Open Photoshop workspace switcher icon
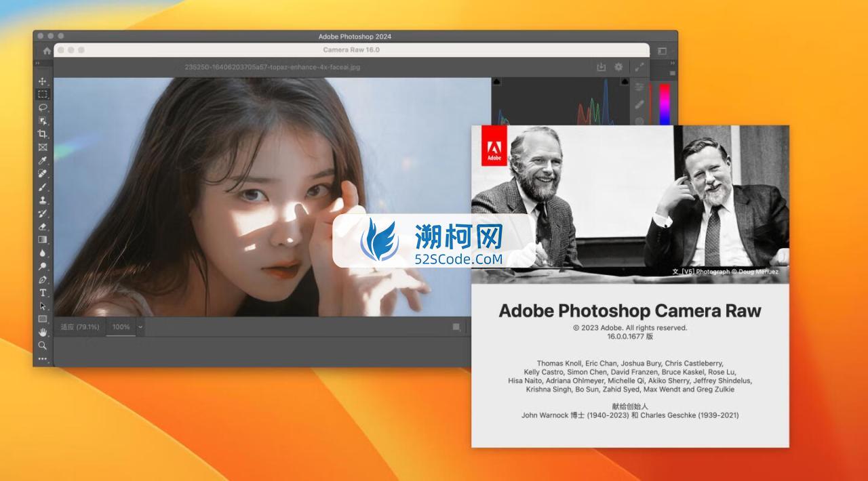This screenshot has width=868, height=481. click(662, 51)
